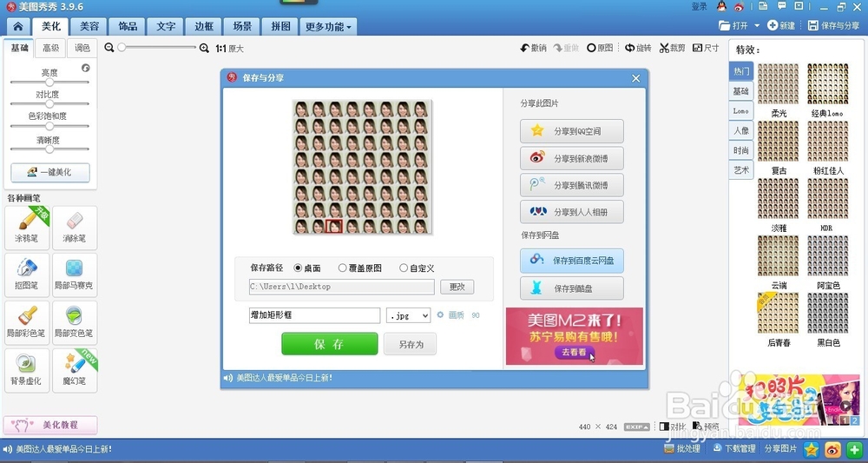Click the zoom in magnifier icon
Viewport: 868px width, 463px height.
point(204,48)
